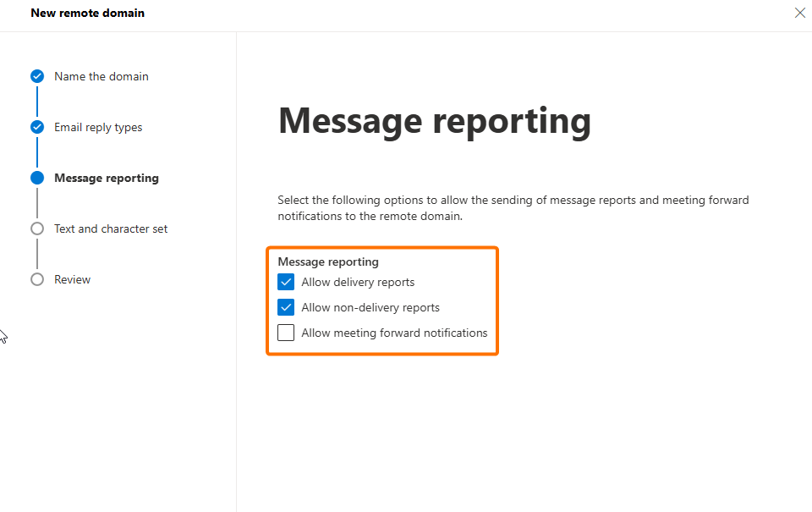Image resolution: width=812 pixels, height=512 pixels.
Task: Click the bold Message reporting group label above checkboxes
Action: 328,262
